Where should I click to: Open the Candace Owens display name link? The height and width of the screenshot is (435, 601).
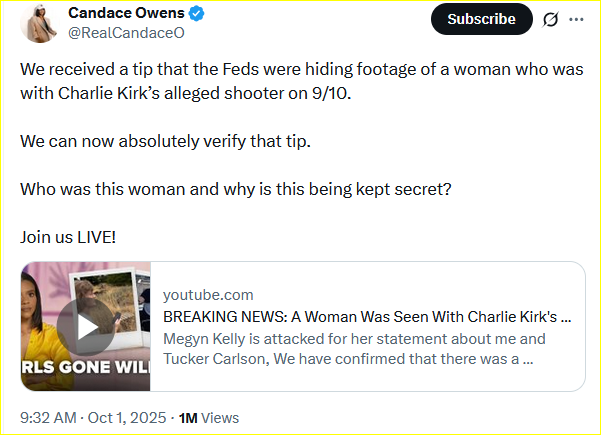click(125, 15)
